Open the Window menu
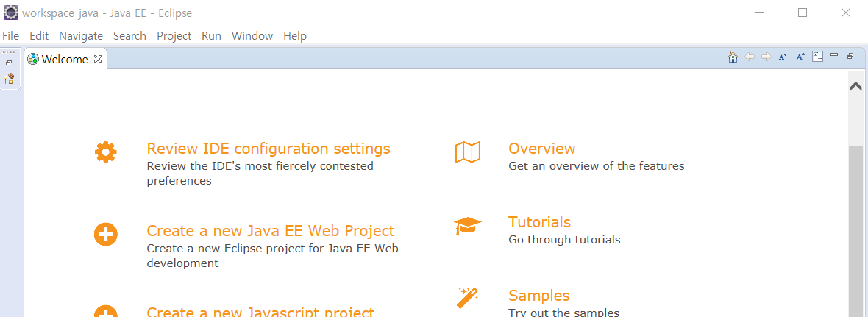Viewport: 868px width, 317px height. 252,36
